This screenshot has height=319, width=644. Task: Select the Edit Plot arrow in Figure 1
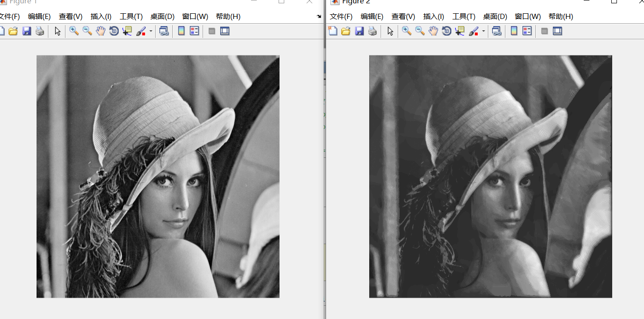pyautogui.click(x=57, y=31)
